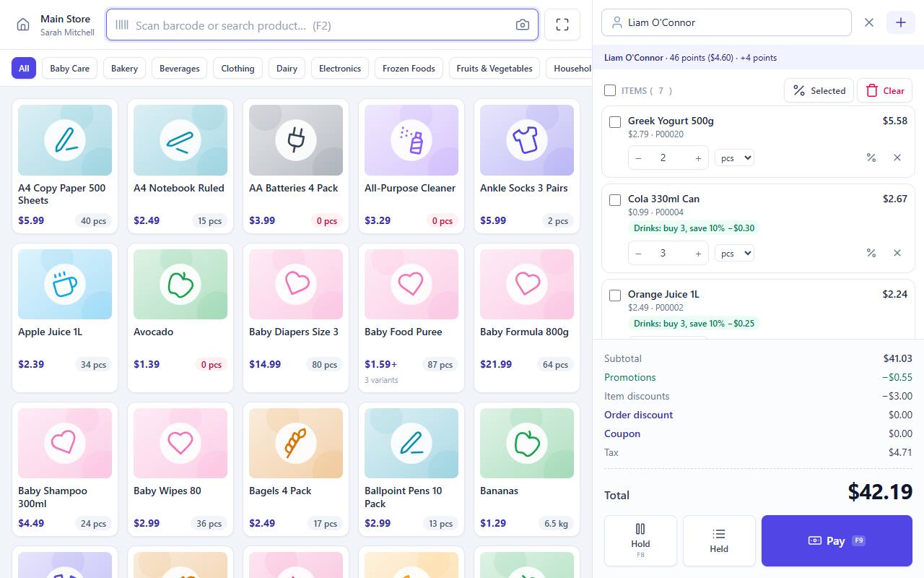Add Apple Juice 1L to cart

pyautogui.click(x=65, y=318)
